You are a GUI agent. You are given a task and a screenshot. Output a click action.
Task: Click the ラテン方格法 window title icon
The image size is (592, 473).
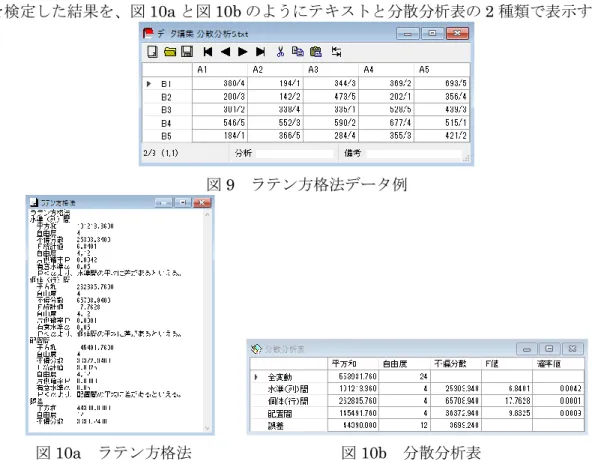(x=34, y=202)
